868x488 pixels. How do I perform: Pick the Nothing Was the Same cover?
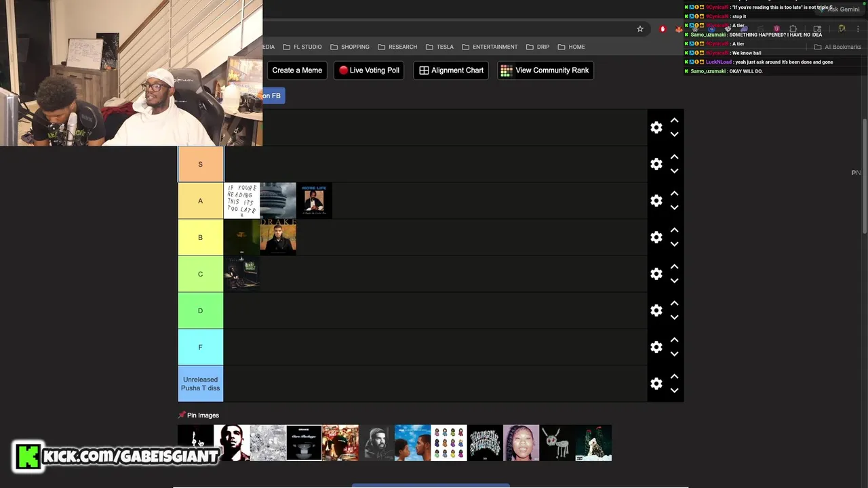[413, 443]
